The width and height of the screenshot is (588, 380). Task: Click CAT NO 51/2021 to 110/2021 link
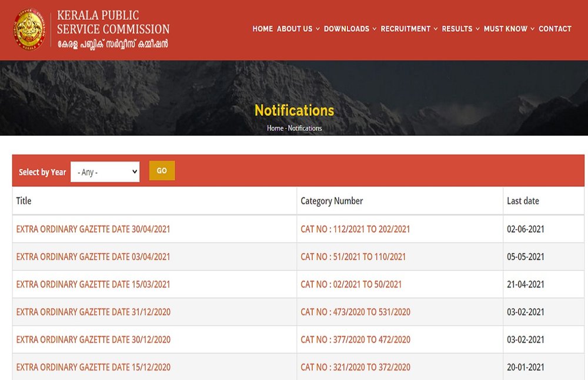click(353, 257)
